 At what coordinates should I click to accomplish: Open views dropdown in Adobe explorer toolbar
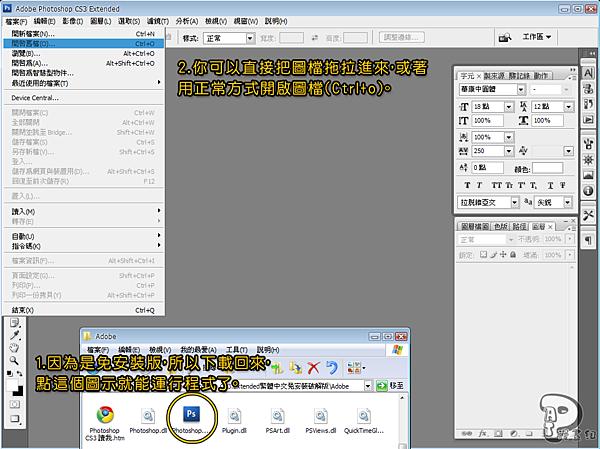[356, 368]
